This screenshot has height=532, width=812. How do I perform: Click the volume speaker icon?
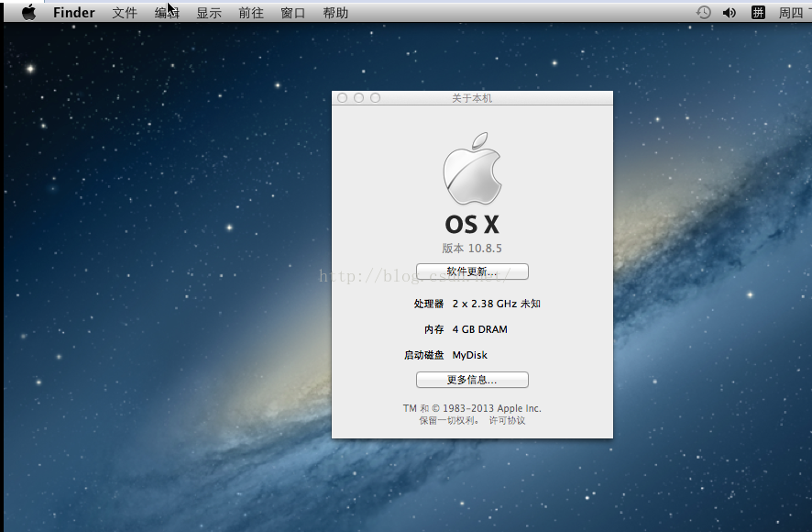[x=730, y=13]
